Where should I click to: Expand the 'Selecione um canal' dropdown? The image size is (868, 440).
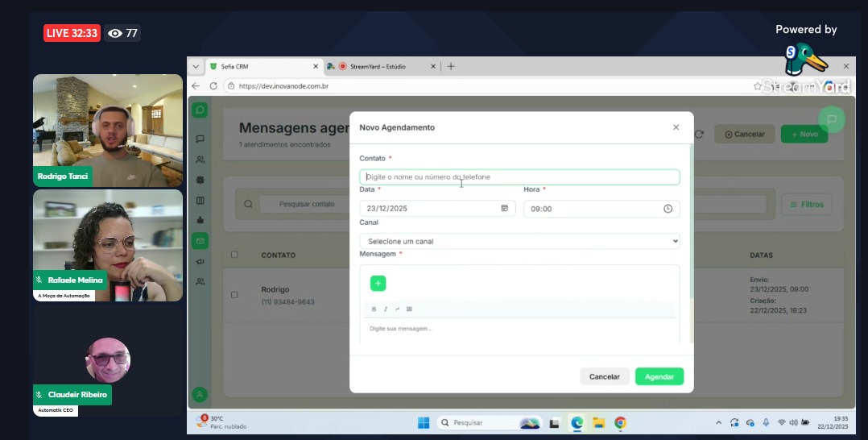(x=519, y=241)
